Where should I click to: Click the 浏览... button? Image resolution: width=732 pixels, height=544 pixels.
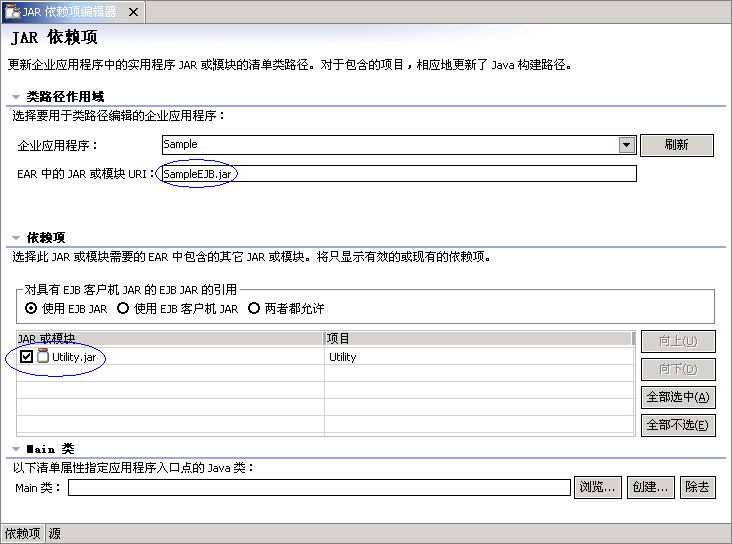tap(598, 487)
